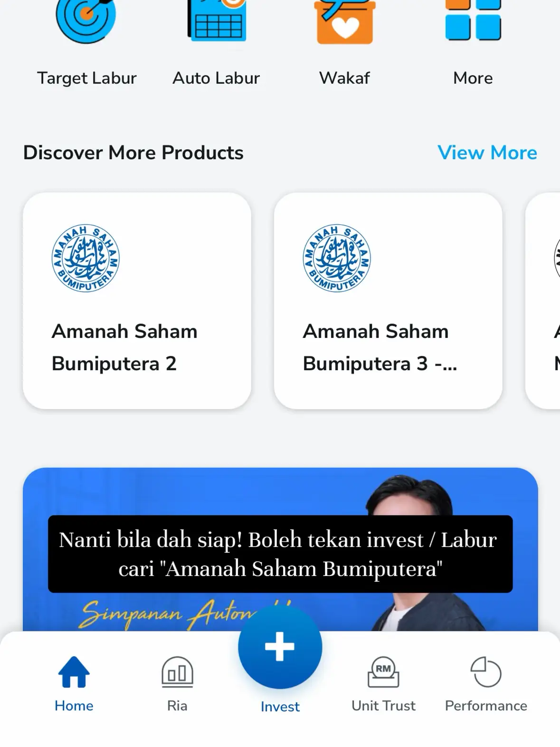This screenshot has height=747, width=560.
Task: Tap the logo on the Bumiputera 3 card
Action: click(x=337, y=258)
